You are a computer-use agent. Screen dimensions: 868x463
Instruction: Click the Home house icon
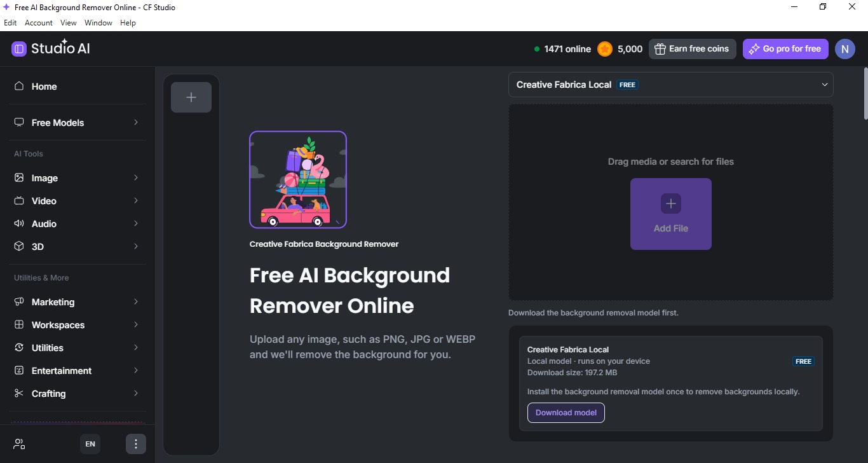pyautogui.click(x=19, y=86)
